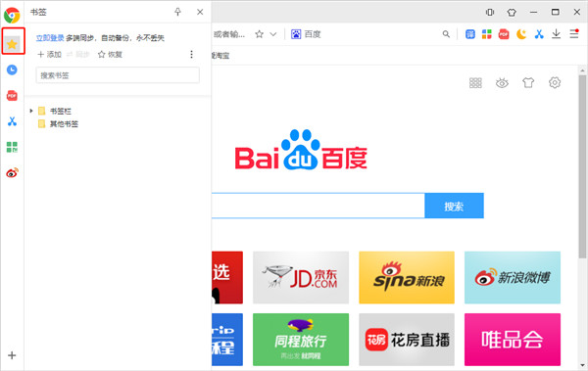Open the colorful apps grid toolbar icon
588x371 pixels.
[x=487, y=34]
